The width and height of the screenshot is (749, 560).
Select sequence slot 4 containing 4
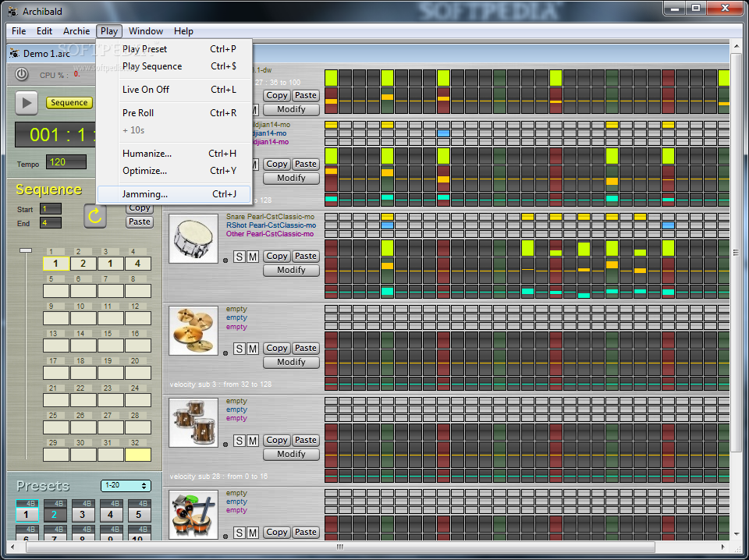(138, 264)
